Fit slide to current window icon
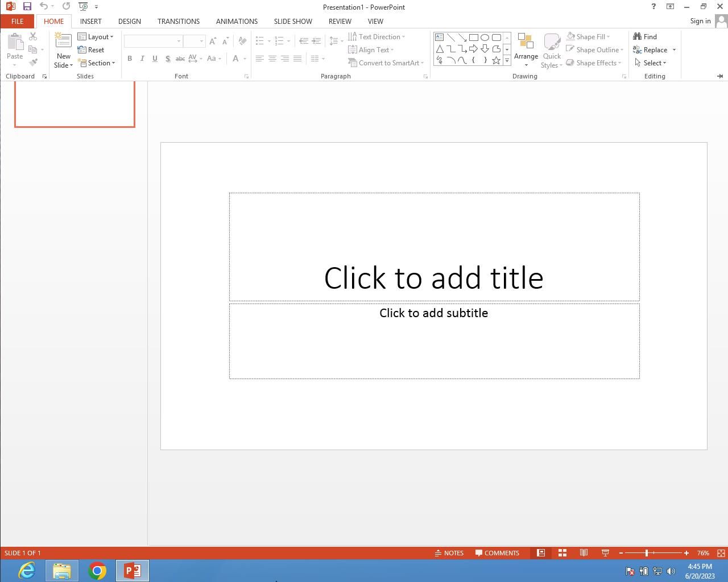Screen dimensions: 728x582 point(721,553)
